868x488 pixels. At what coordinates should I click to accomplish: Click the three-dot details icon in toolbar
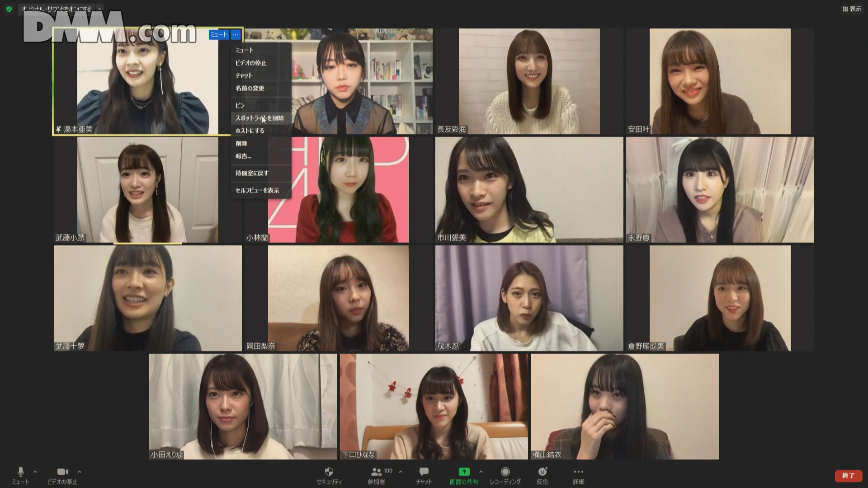(x=578, y=472)
